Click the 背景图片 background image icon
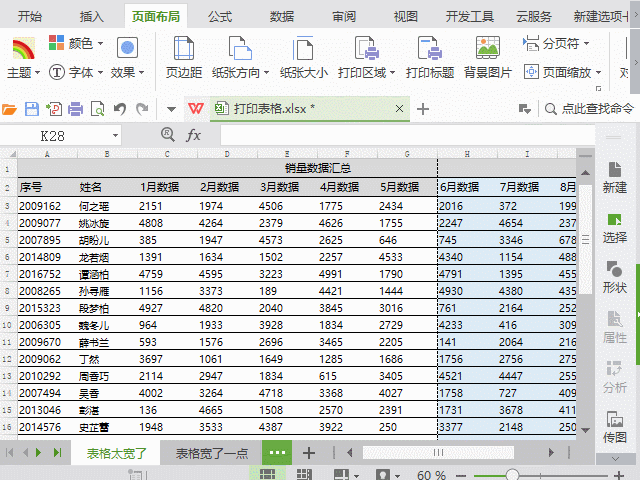 coord(488,48)
